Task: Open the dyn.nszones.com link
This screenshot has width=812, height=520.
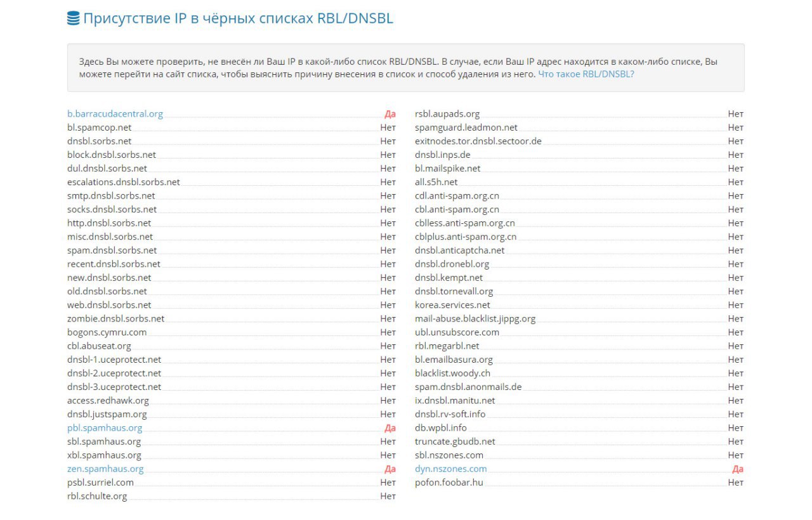Action: pyautogui.click(x=451, y=469)
